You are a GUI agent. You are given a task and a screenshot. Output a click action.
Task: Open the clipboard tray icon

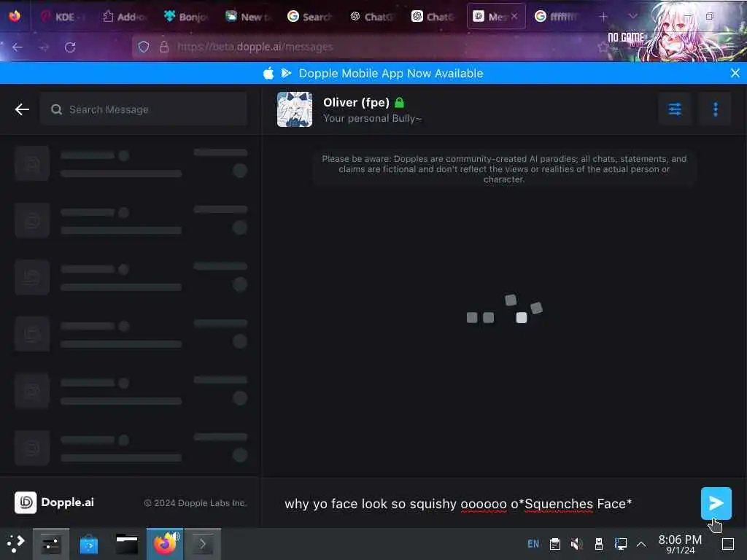[x=555, y=544]
